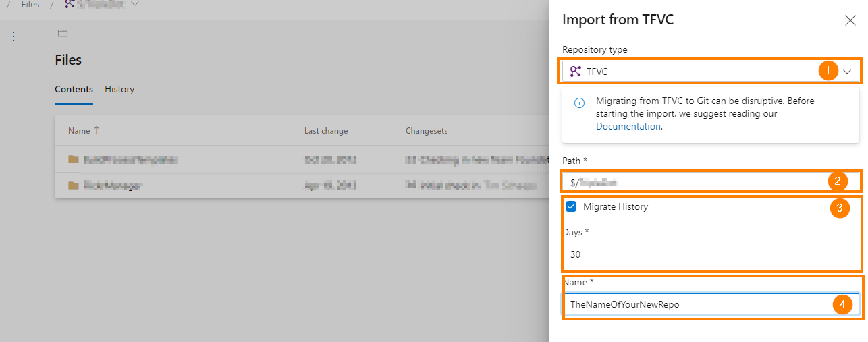Open the Documentation link
The width and height of the screenshot is (868, 342).
pyautogui.click(x=628, y=126)
